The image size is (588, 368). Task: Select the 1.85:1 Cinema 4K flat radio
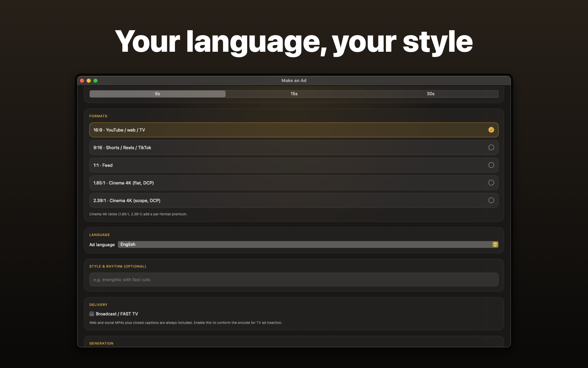pyautogui.click(x=491, y=183)
